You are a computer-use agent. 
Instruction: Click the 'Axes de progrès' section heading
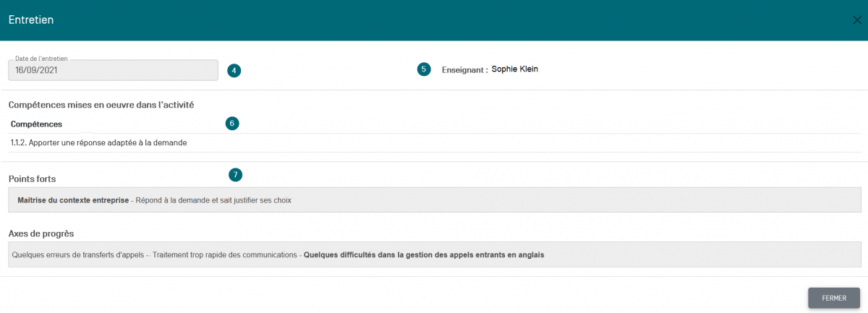pyautogui.click(x=41, y=233)
